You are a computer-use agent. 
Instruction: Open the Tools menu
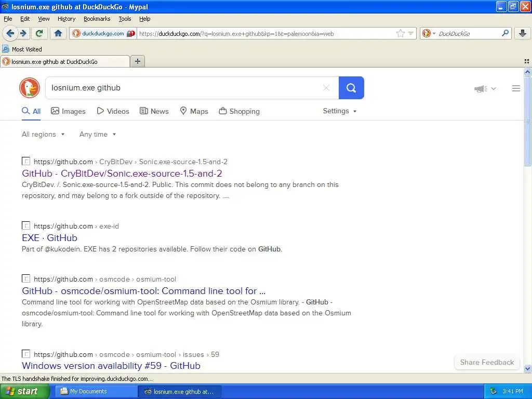[x=125, y=19]
